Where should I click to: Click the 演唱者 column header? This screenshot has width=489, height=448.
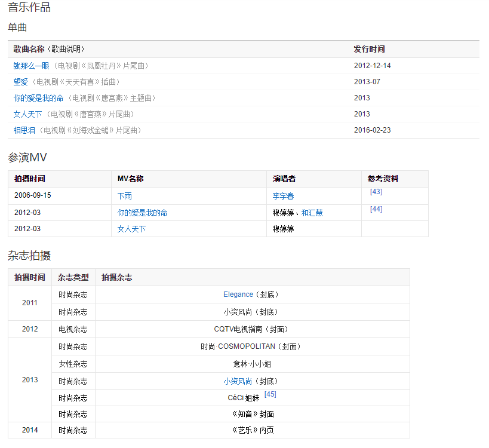click(x=284, y=179)
